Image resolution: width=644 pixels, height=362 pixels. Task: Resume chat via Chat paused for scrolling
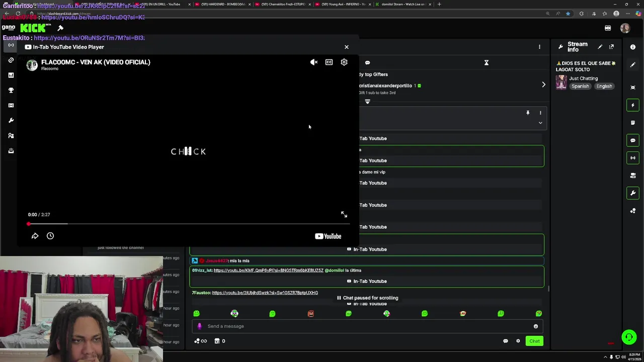[x=367, y=298]
